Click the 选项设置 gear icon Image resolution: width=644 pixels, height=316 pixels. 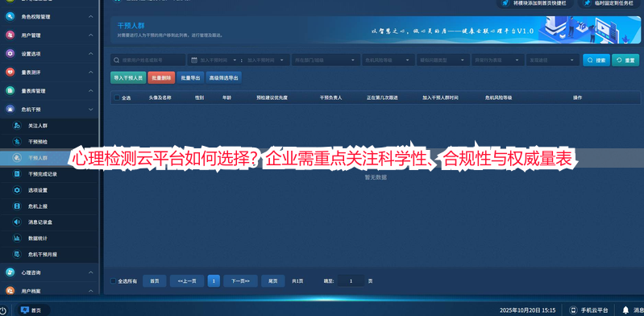point(17,190)
